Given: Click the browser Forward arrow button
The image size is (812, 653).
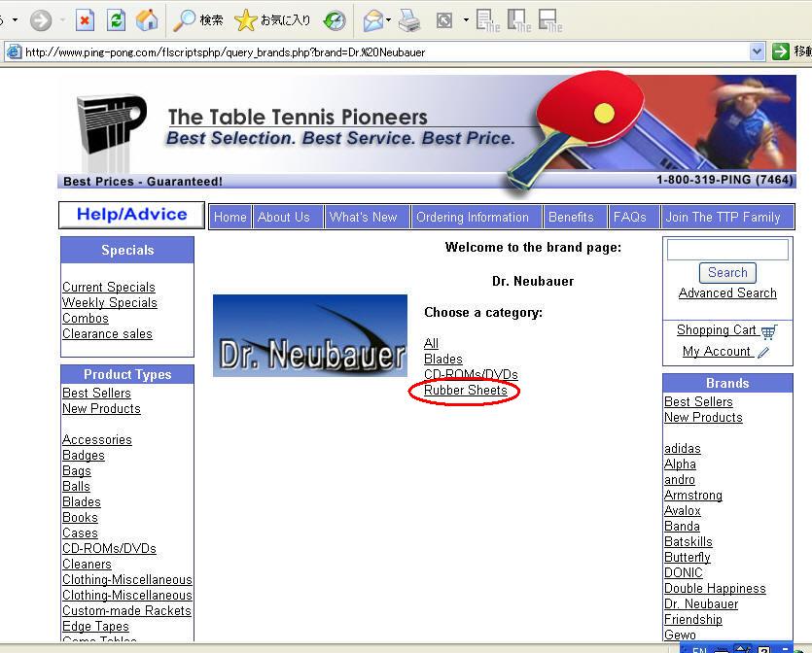Looking at the screenshot, I should pos(41,20).
